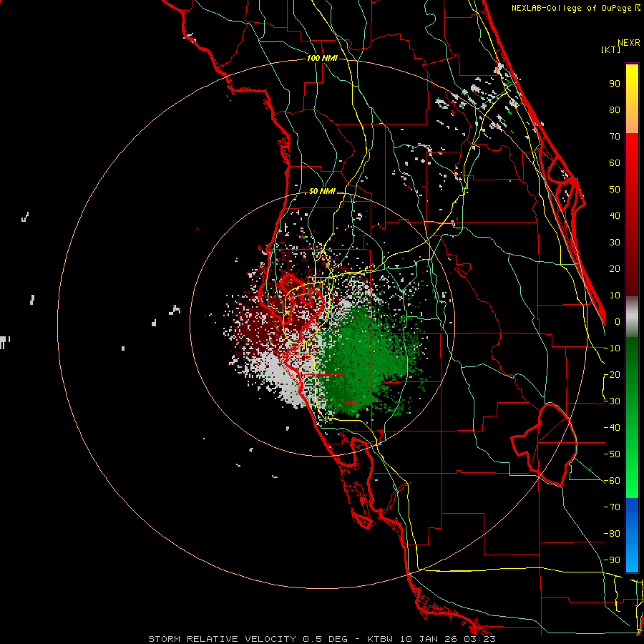Click the green segment of the velocity color bar
The image size is (644, 644).
[x=632, y=417]
